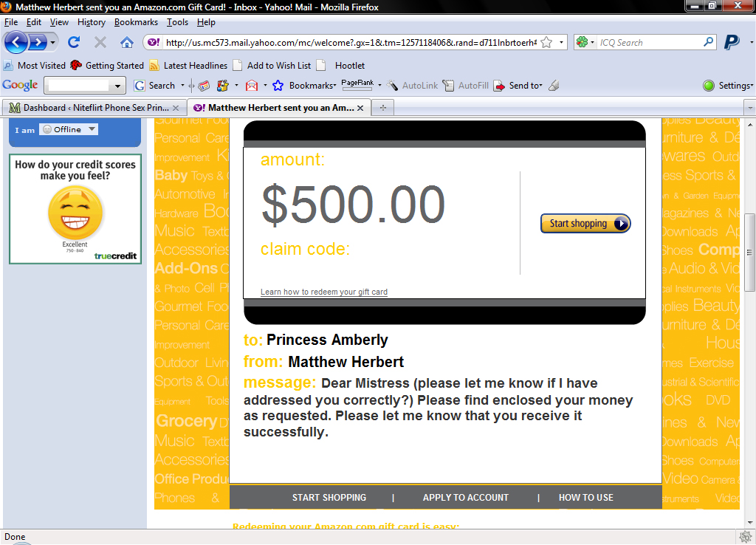The height and width of the screenshot is (545, 756).
Task: Switch to the Dashboard Niteflirt tab
Action: (94, 108)
